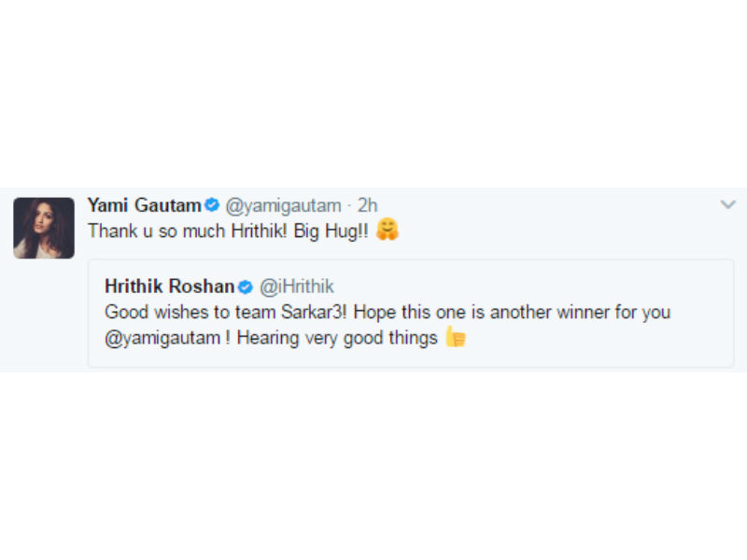
Task: Click the "Hope this one is" text
Action: 412,312
